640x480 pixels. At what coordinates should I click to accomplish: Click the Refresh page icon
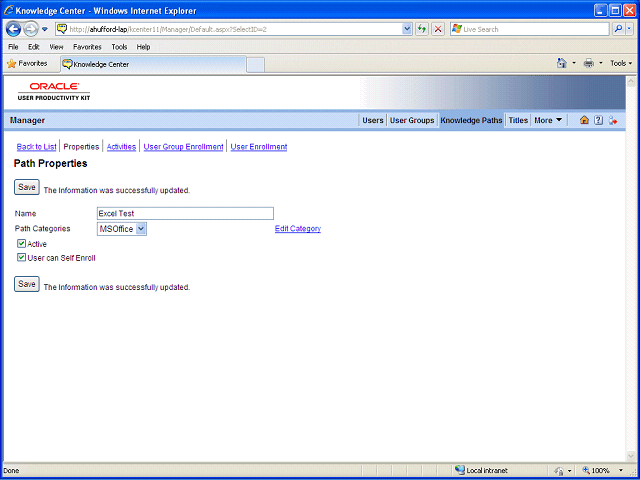click(x=422, y=29)
